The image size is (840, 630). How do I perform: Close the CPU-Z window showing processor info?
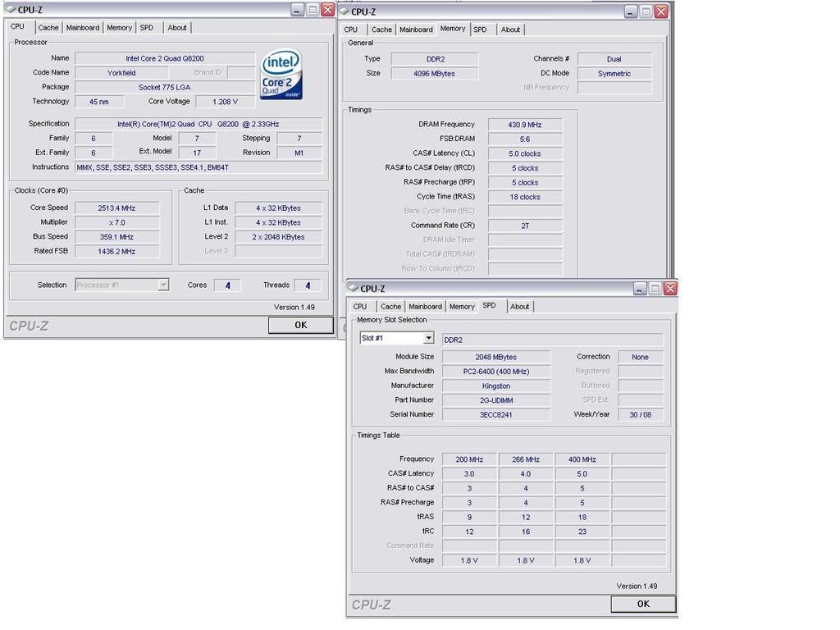coord(327,10)
